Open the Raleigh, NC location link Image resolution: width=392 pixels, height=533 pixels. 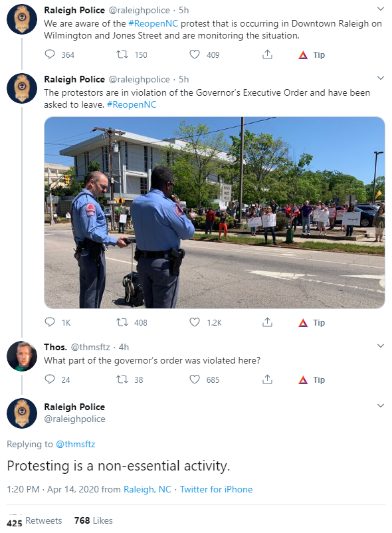point(147,489)
